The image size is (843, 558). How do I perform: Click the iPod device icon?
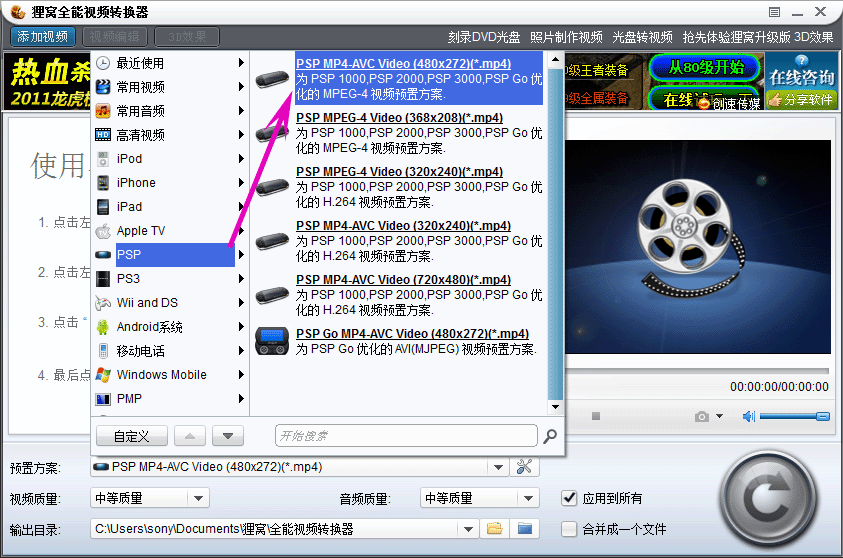(x=103, y=159)
